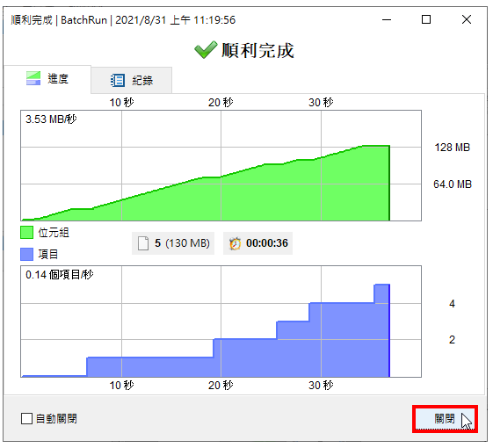
Task: Open the 紀錄 tab
Action: (132, 81)
